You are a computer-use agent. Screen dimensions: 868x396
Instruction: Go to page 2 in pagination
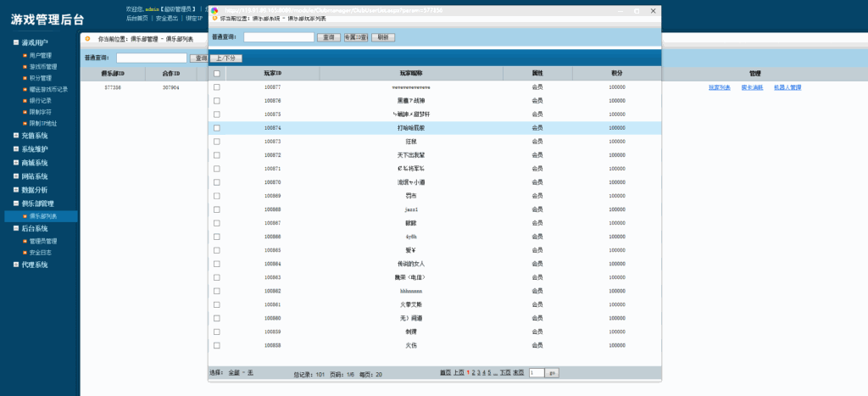pos(473,373)
